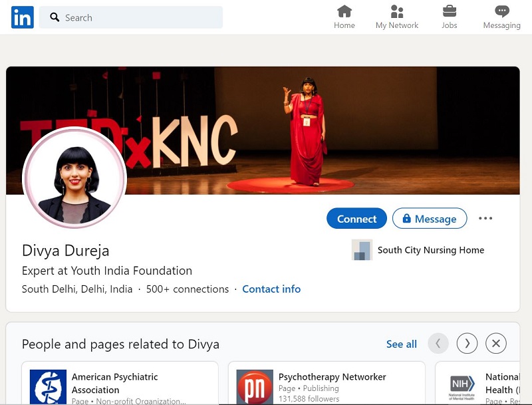Open South City Nursing Home company logo
Viewport: 532px width, 405px height.
[x=362, y=250]
